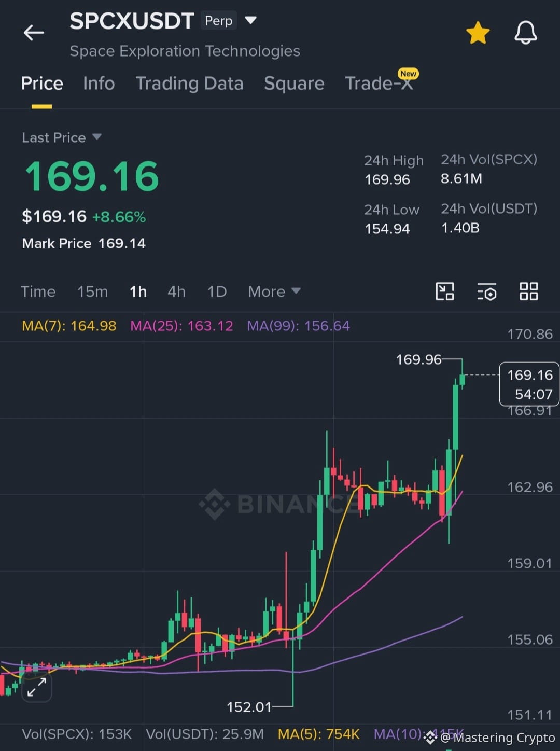Screen dimensions: 560x751
Task: Click the 152.01 low marker on chart
Action: (249, 707)
